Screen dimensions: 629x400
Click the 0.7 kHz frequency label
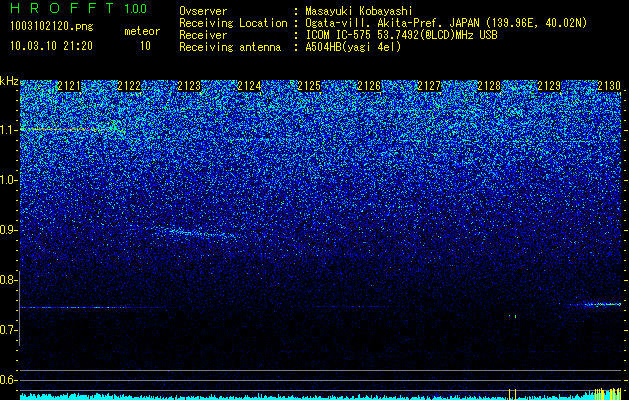point(9,330)
